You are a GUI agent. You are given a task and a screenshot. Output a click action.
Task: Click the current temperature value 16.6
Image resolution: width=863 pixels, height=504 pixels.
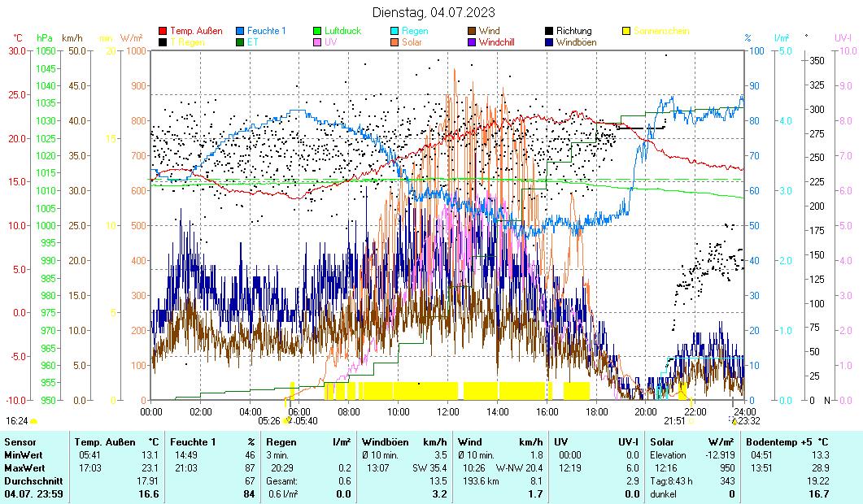[x=148, y=494]
